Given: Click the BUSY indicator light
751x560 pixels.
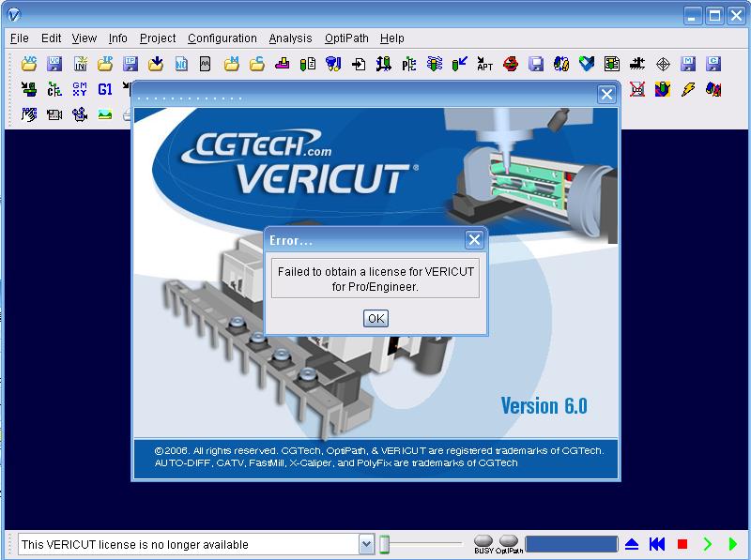Looking at the screenshot, I should (x=483, y=541).
